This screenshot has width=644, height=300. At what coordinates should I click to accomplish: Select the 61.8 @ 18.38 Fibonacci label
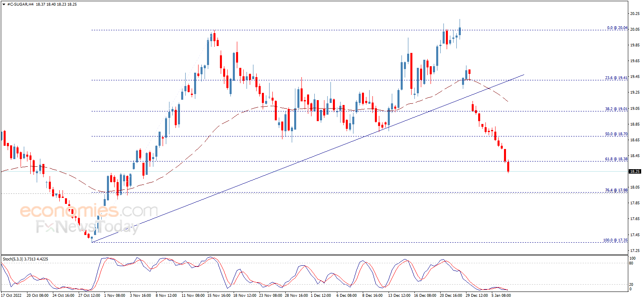[616, 159]
